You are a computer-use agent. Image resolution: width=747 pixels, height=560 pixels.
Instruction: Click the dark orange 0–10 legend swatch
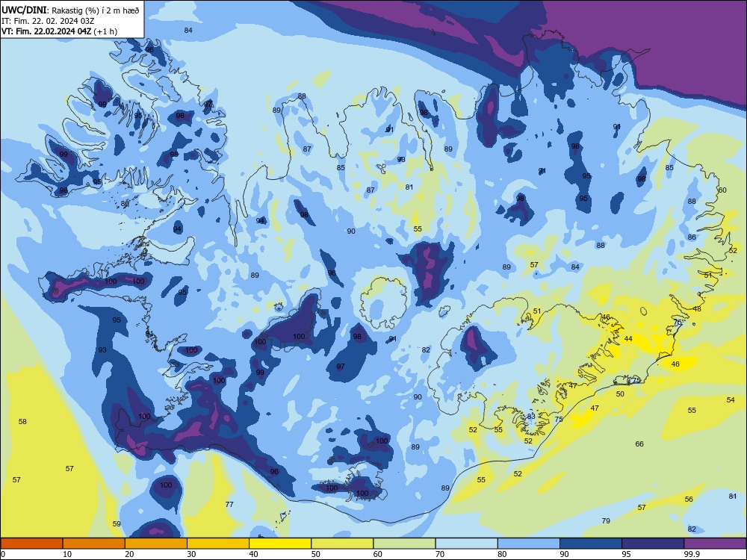[x=31, y=544]
